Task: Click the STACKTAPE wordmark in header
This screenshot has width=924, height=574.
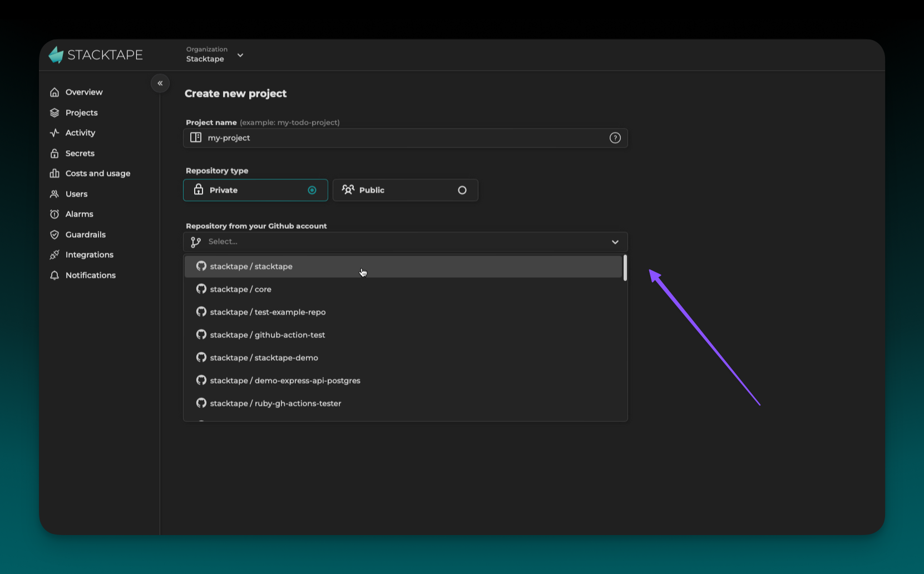Action: coord(105,55)
